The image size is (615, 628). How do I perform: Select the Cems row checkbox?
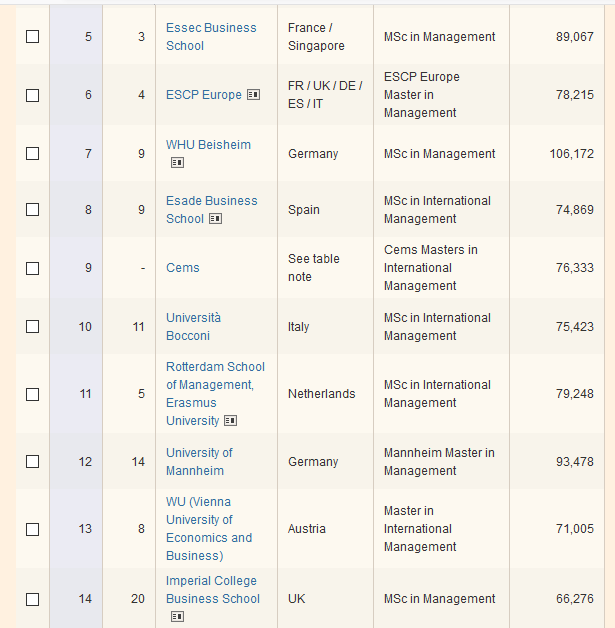[x=32, y=268]
